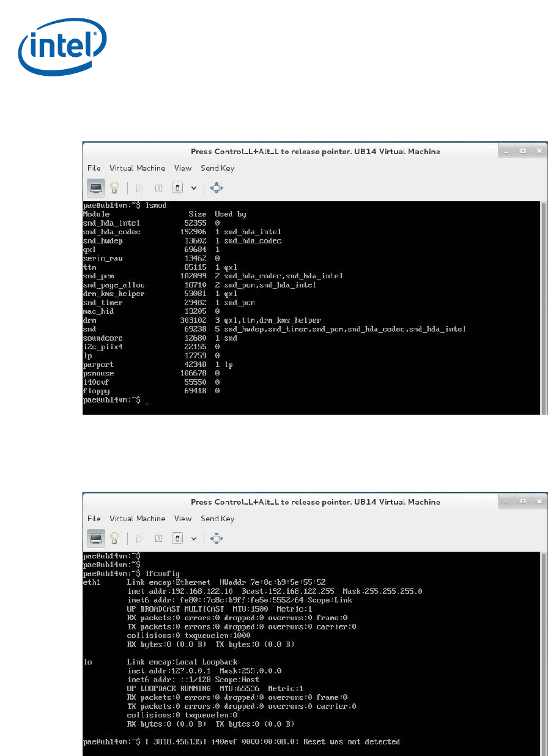
Task: Pause the virtual machine in the lsmod window
Action: coord(158,188)
